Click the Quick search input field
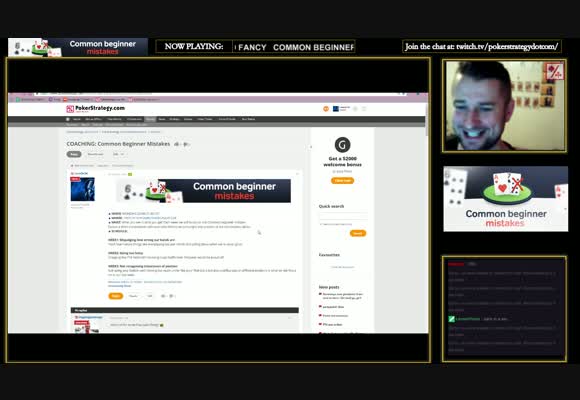Image resolution: width=580 pixels, height=400 pixels. click(x=343, y=216)
